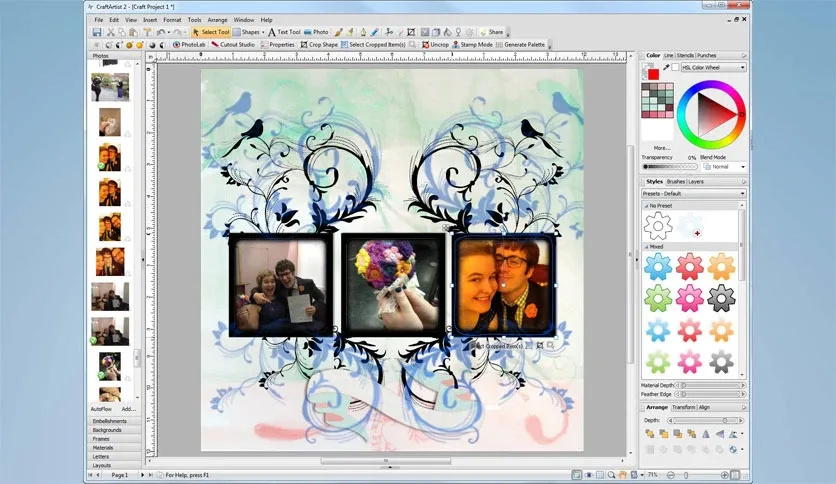Open the Arrange menu
This screenshot has width=836, height=484.
pyautogui.click(x=217, y=20)
